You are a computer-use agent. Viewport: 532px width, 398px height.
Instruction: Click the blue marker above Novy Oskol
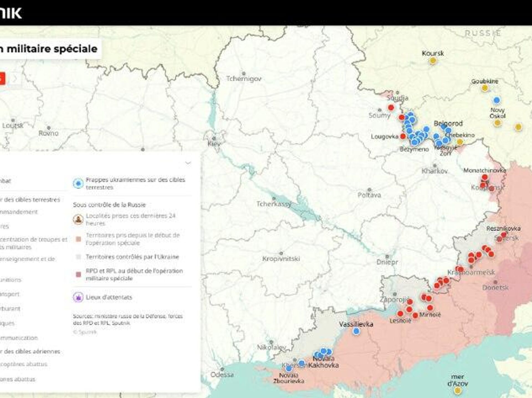(497, 100)
